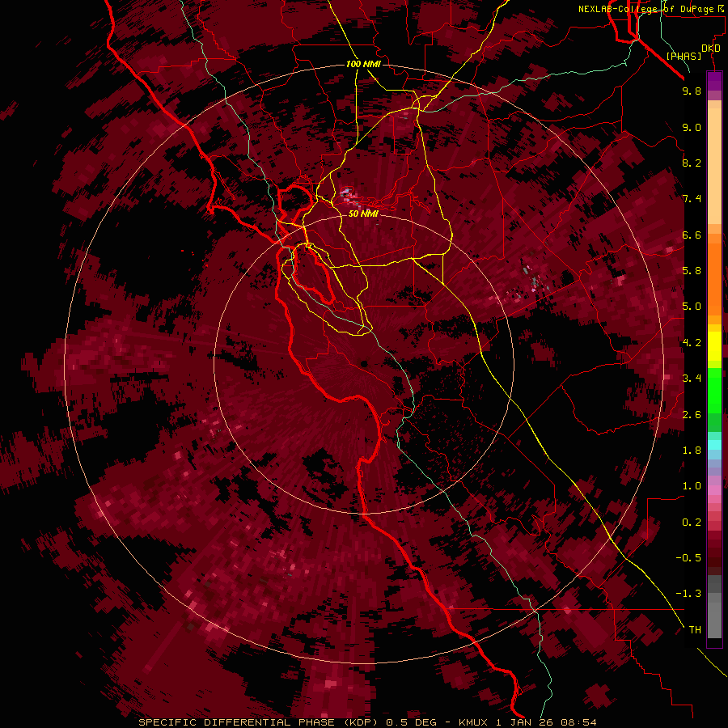Click the -1.3 value on the color scale
Viewport: 728px width, 728px height.
coord(688,594)
